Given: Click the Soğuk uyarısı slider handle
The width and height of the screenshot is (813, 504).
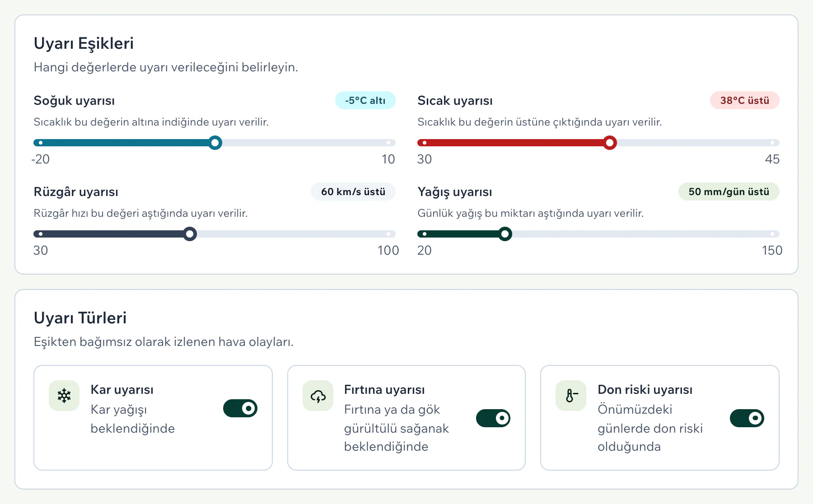Looking at the screenshot, I should click(x=215, y=143).
